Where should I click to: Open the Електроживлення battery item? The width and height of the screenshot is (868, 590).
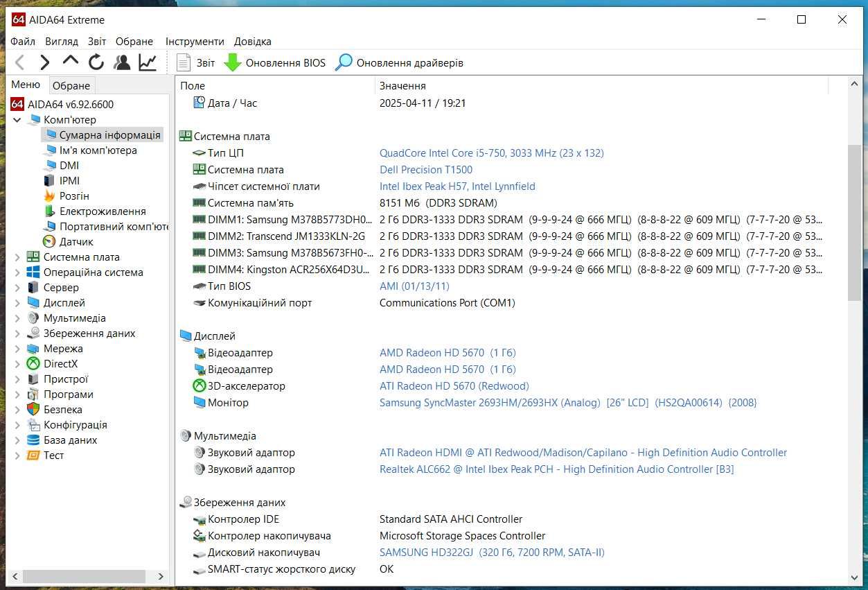click(x=103, y=211)
